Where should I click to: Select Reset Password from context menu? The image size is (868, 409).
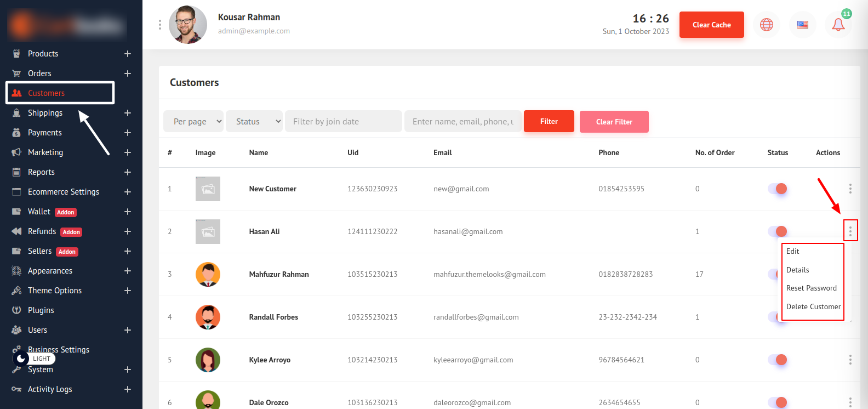pos(811,288)
